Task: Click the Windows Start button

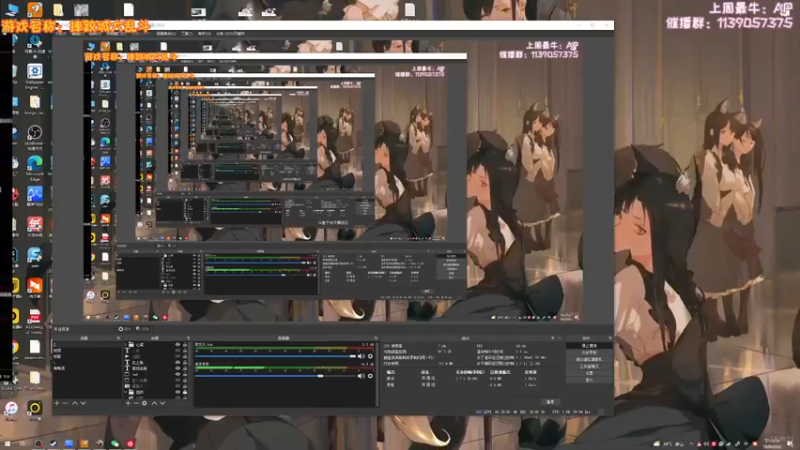Action: tap(8, 443)
